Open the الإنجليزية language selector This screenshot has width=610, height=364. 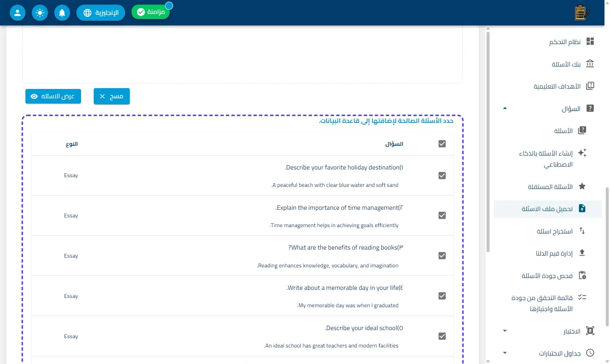click(x=101, y=13)
